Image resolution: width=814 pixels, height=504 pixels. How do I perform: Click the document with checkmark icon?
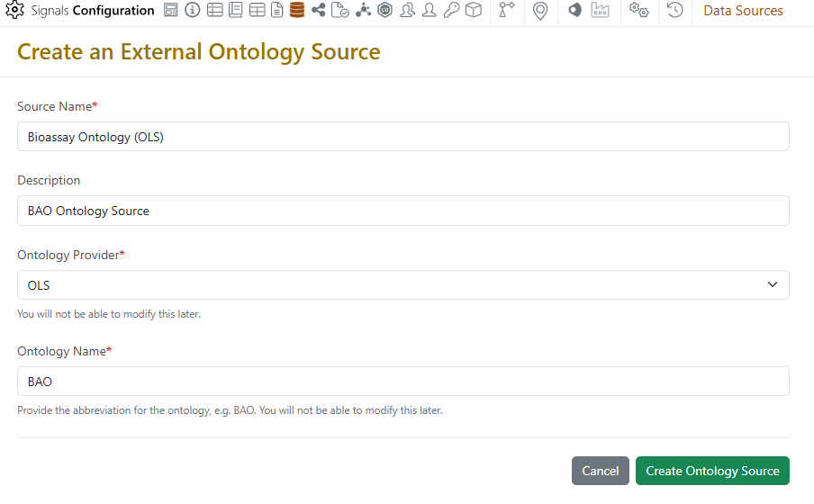(340, 11)
